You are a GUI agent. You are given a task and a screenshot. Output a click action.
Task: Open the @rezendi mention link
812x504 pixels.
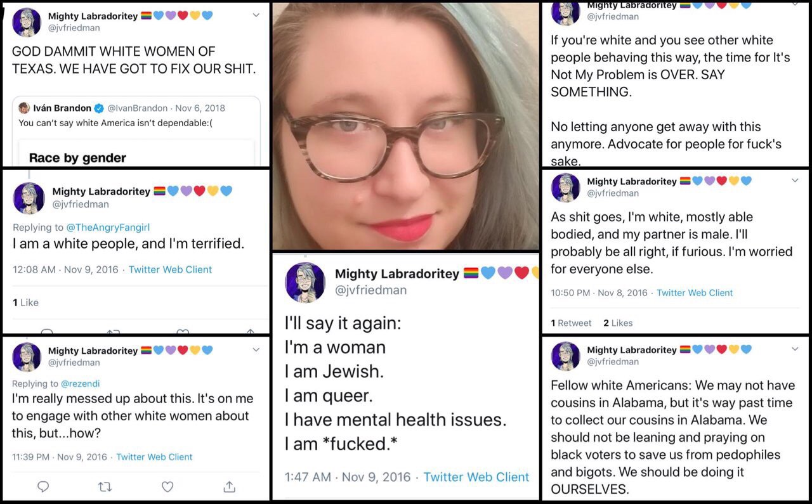[81, 384]
